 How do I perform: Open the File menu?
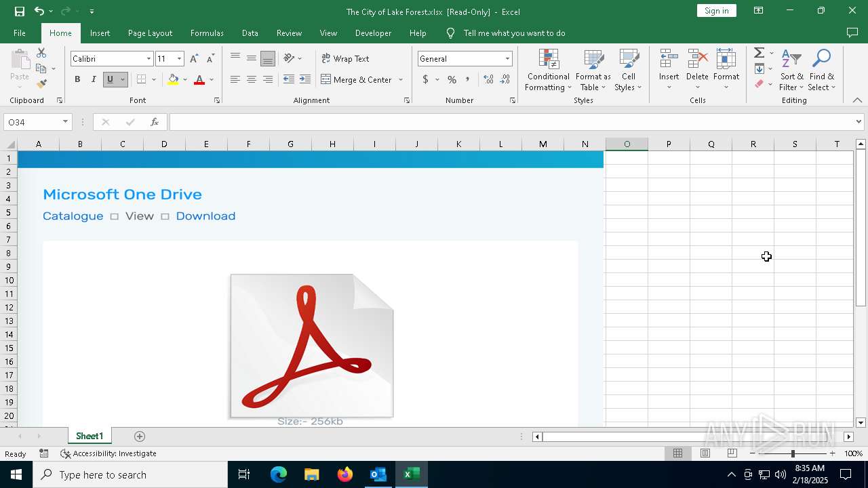tap(20, 33)
